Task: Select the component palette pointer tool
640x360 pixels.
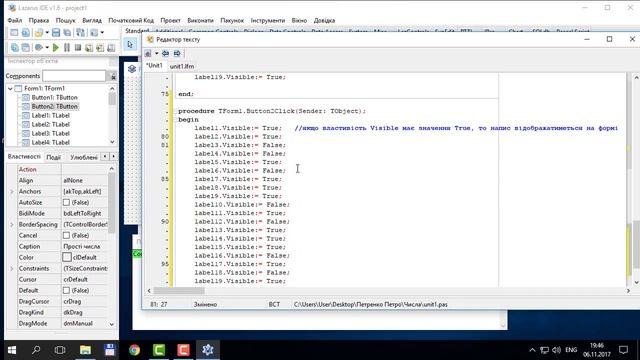Action: [130, 44]
